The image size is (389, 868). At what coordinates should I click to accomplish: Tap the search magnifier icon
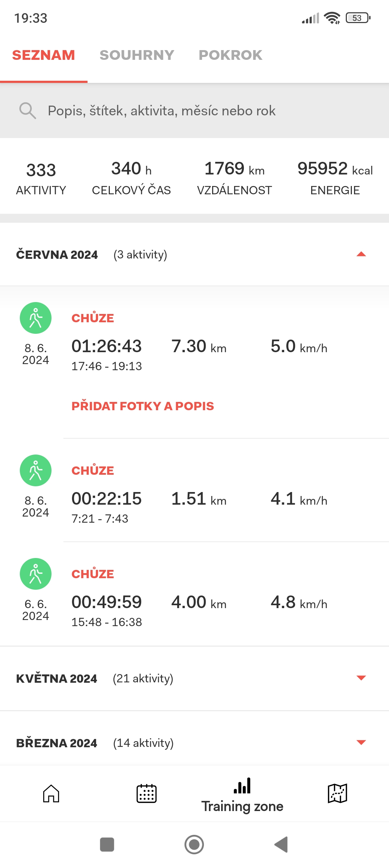pyautogui.click(x=27, y=111)
